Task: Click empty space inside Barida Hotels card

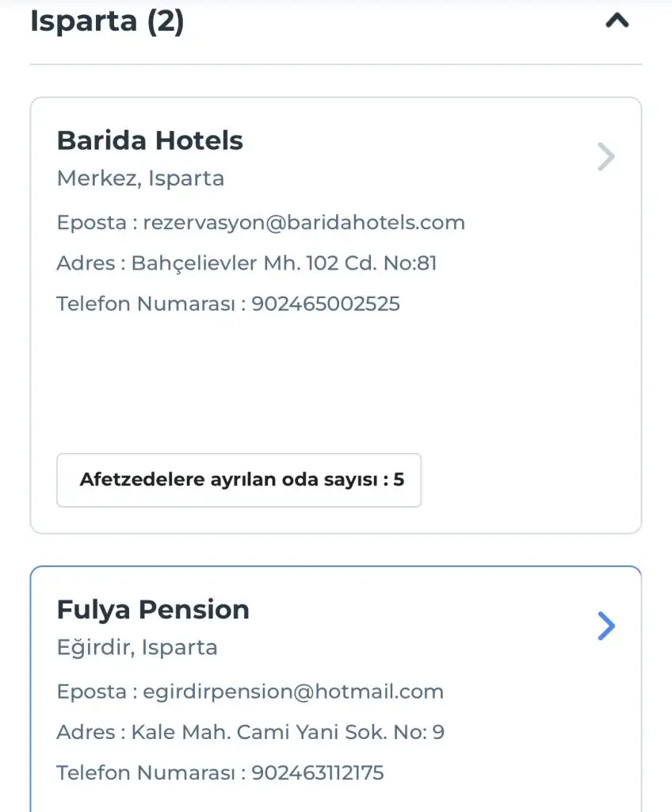Action: (x=333, y=381)
